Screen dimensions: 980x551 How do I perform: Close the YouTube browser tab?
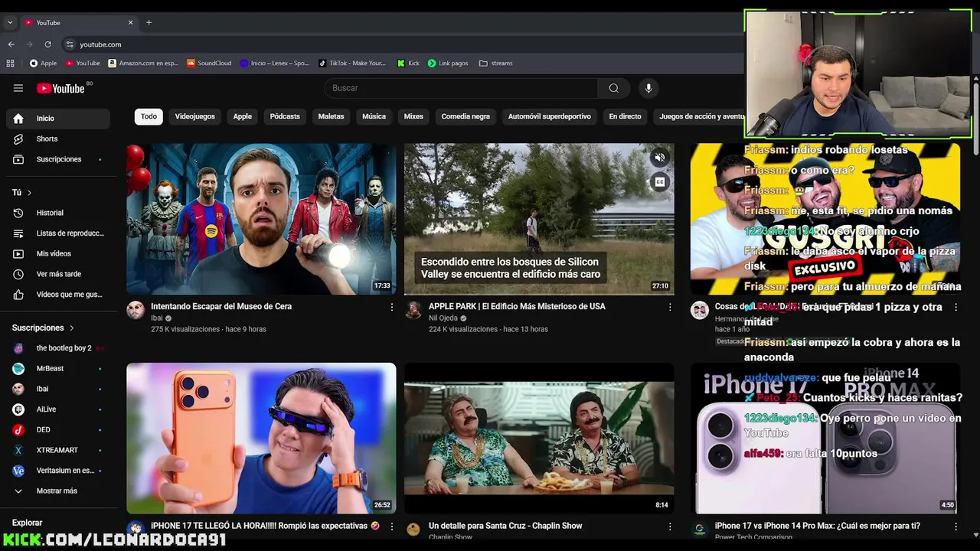coord(130,22)
